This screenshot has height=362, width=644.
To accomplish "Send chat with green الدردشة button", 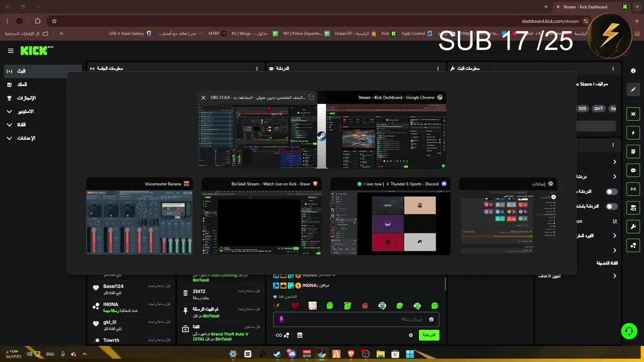I will (429, 335).
